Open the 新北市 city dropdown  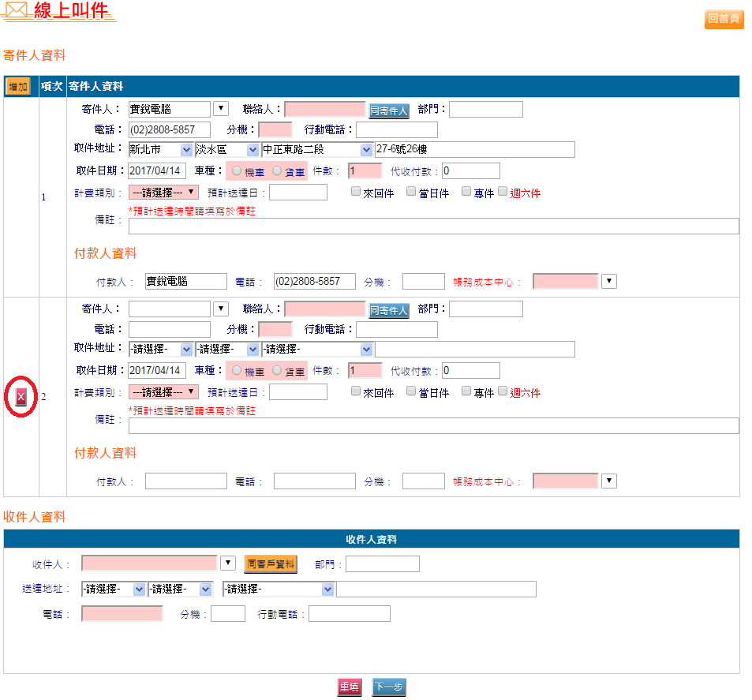pos(186,150)
